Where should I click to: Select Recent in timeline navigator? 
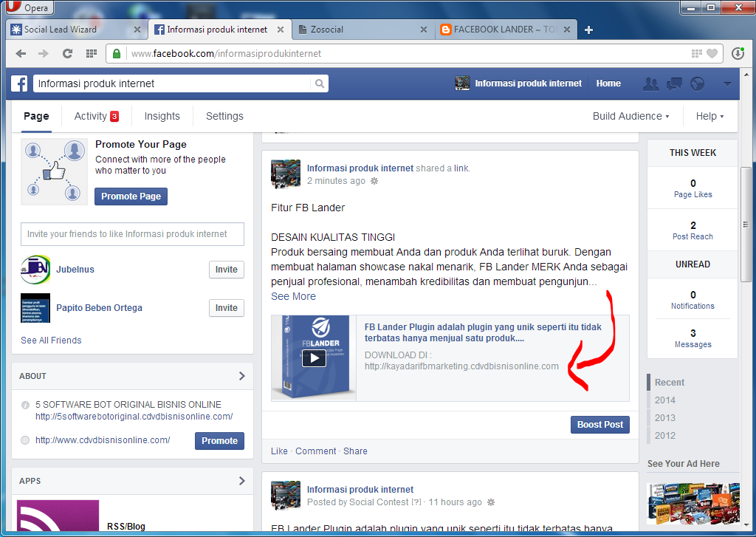point(669,382)
